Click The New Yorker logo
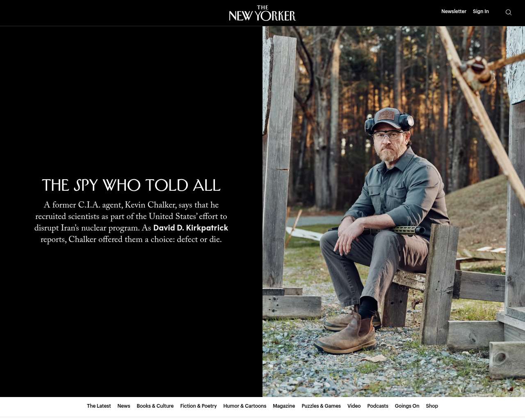This screenshot has height=420, width=525. pos(262,13)
